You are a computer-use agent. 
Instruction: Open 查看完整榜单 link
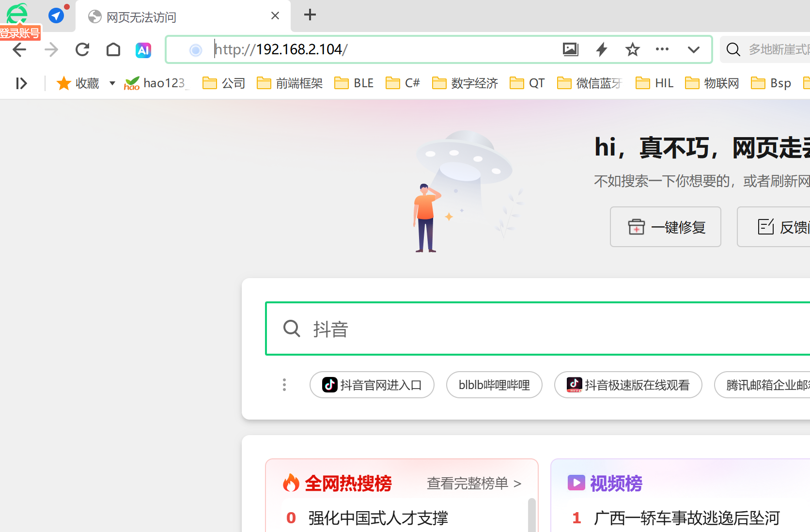coord(474,483)
